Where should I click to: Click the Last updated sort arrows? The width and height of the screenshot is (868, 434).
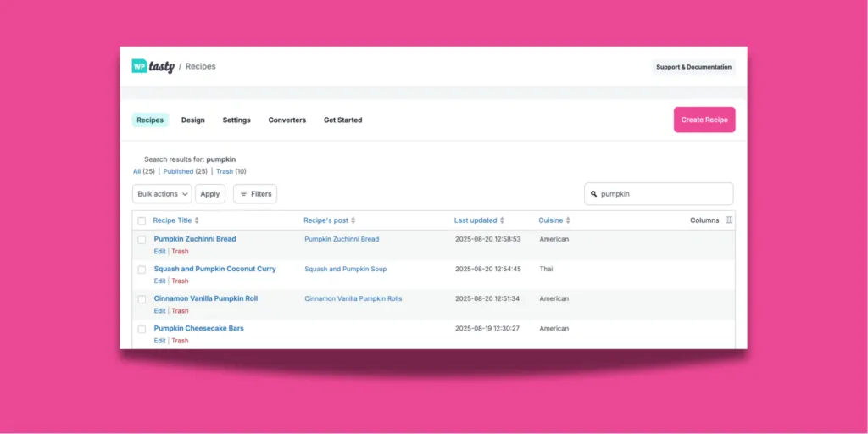(x=502, y=220)
